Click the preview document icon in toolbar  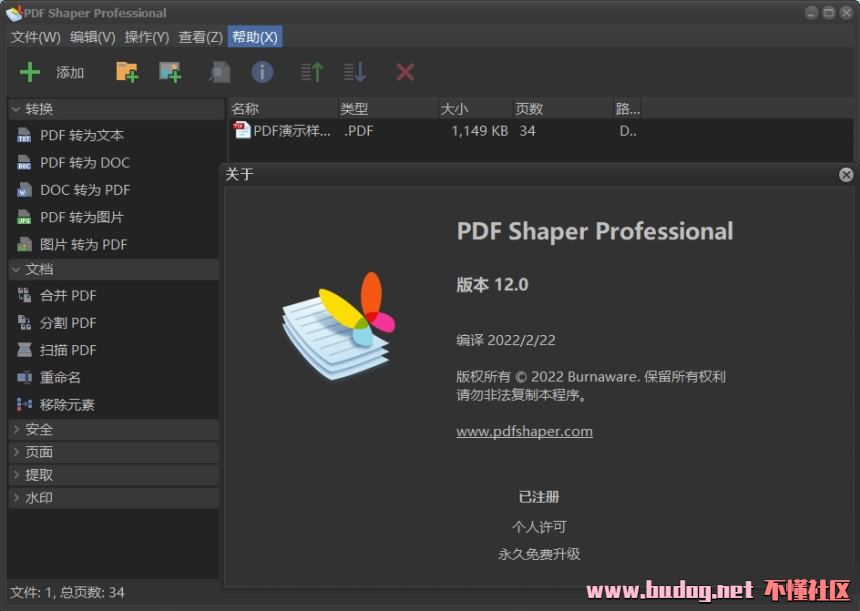(x=219, y=72)
